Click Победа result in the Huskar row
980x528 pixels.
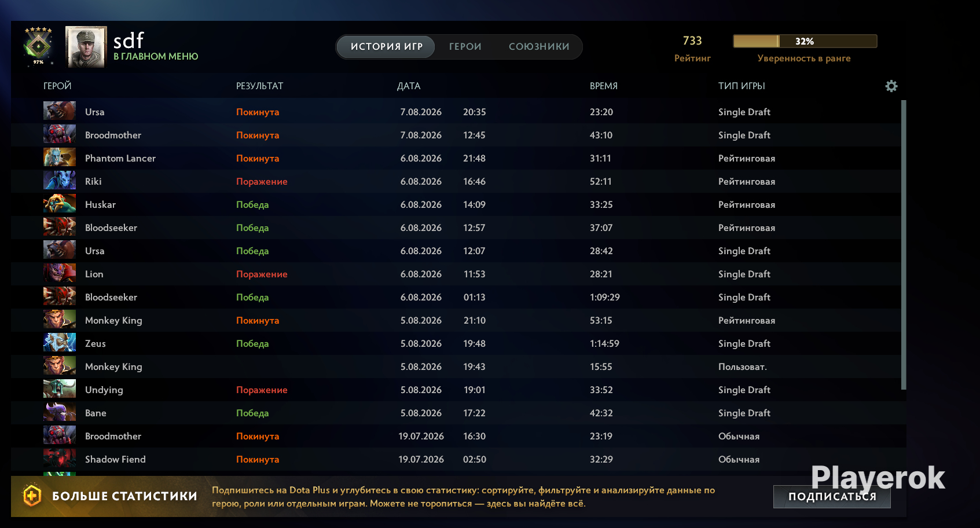(x=252, y=204)
